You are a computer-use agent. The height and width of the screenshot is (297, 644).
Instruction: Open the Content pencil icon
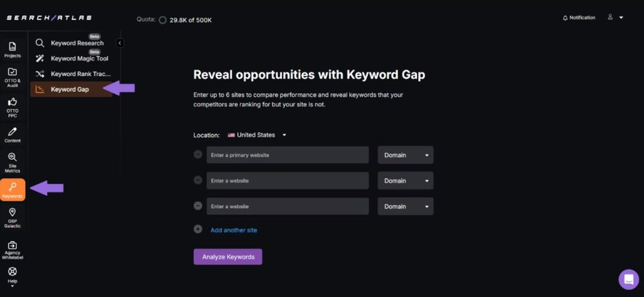13,135
